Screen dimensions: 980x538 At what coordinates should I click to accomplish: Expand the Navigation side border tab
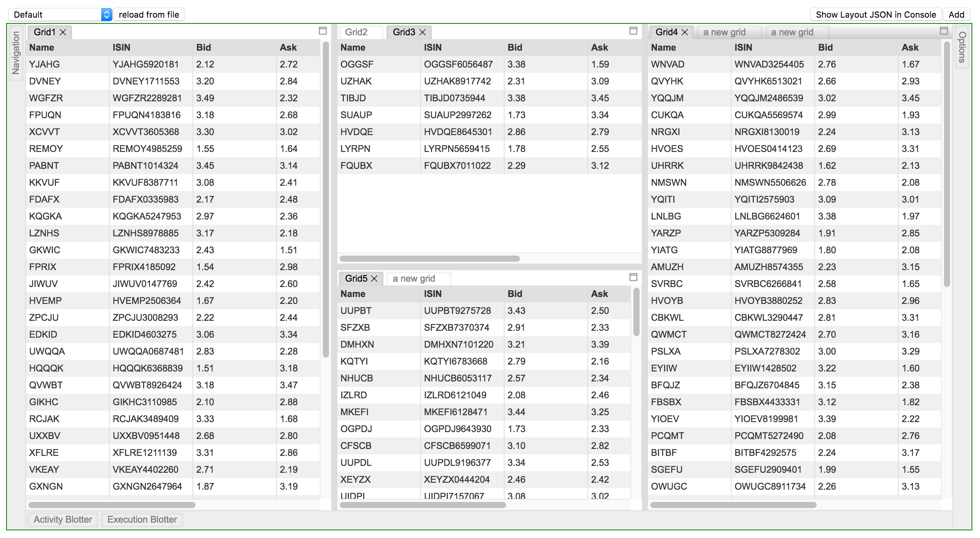click(16, 53)
